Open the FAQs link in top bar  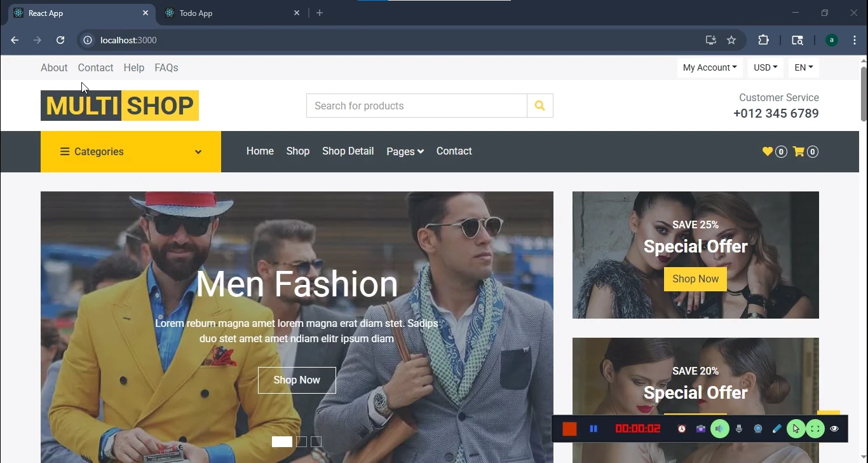166,67
